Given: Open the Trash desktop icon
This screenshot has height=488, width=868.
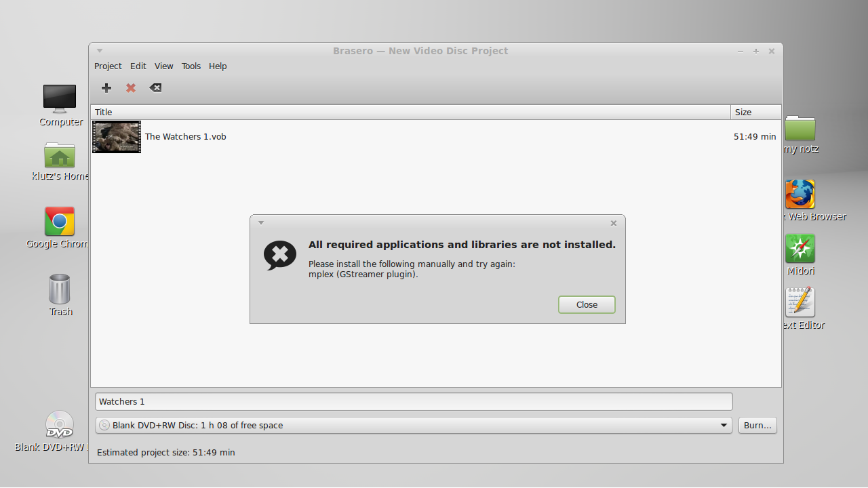Looking at the screenshot, I should [x=60, y=289].
